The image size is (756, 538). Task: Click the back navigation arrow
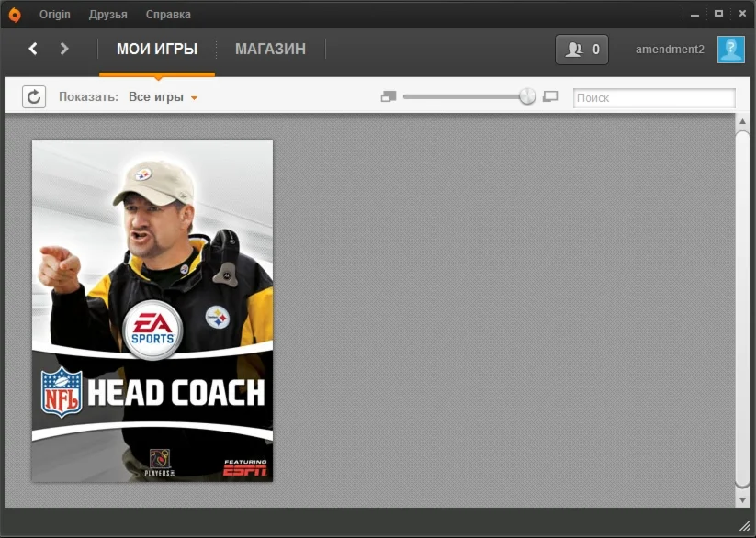(x=32, y=49)
